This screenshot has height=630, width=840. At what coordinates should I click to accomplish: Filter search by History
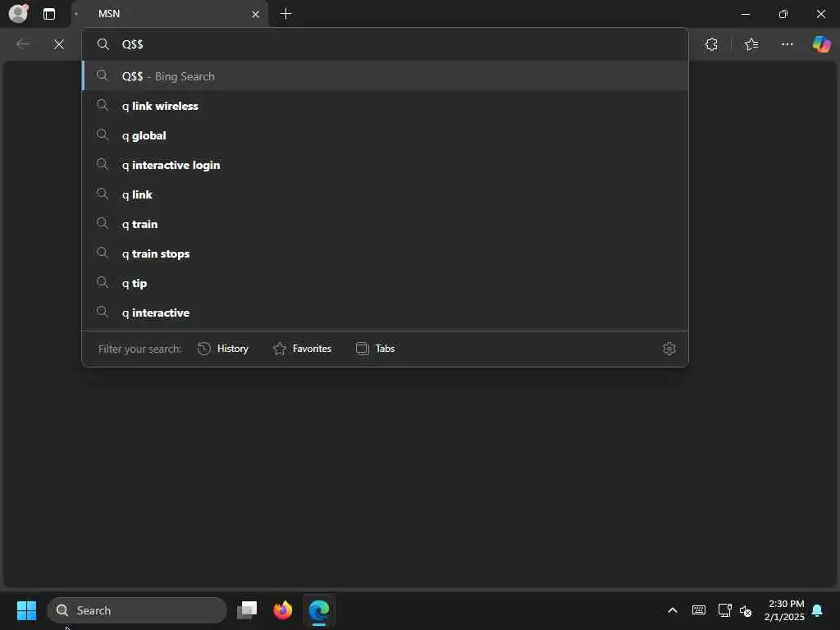(x=223, y=349)
